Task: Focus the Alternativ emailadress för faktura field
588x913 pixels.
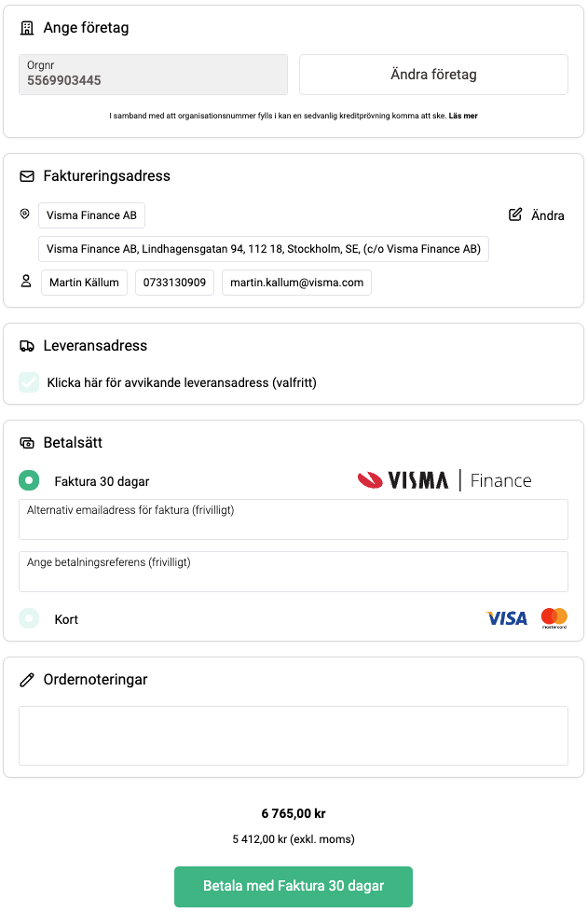Action: 294,519
